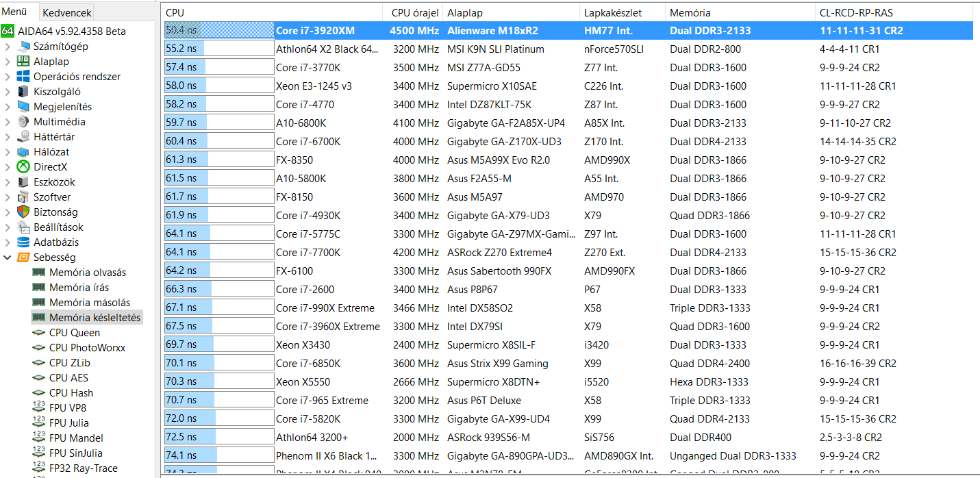Click the Adatbázis database icon
Screen dimensions: 980x478
(x=23, y=242)
